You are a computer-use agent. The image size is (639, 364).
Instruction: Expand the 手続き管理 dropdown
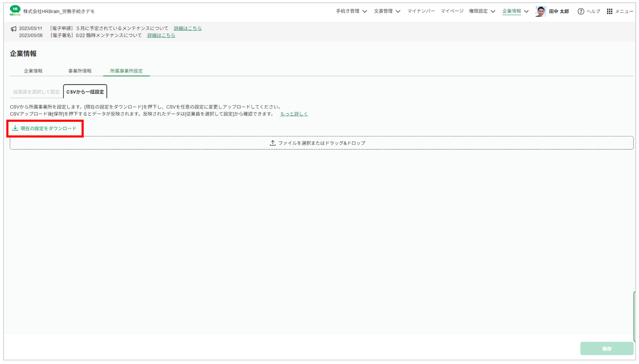pyautogui.click(x=351, y=11)
